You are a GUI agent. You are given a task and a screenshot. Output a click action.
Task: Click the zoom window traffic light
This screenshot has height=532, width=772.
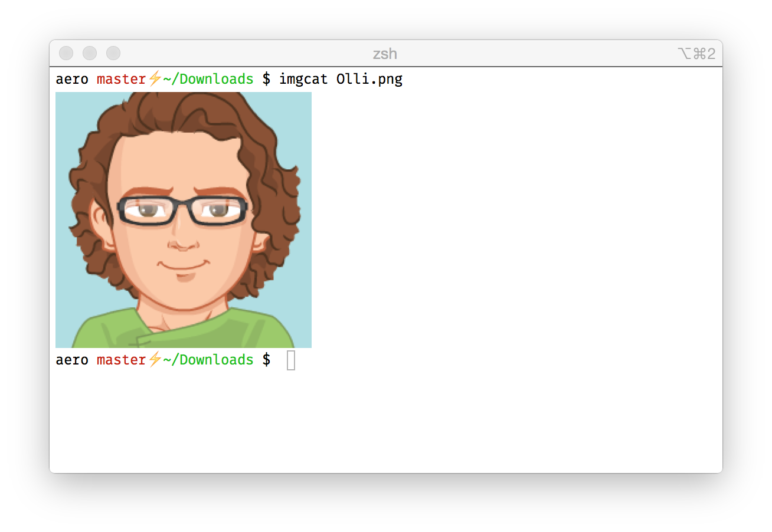click(113, 53)
